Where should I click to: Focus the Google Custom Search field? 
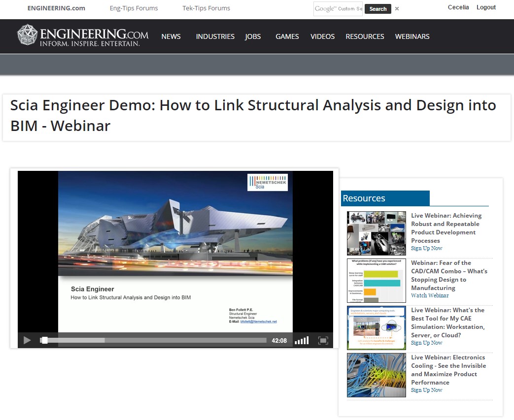(338, 9)
